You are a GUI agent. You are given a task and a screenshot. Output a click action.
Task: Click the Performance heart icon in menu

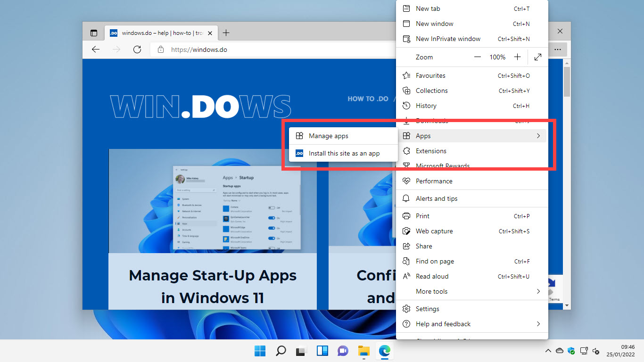coord(406,181)
